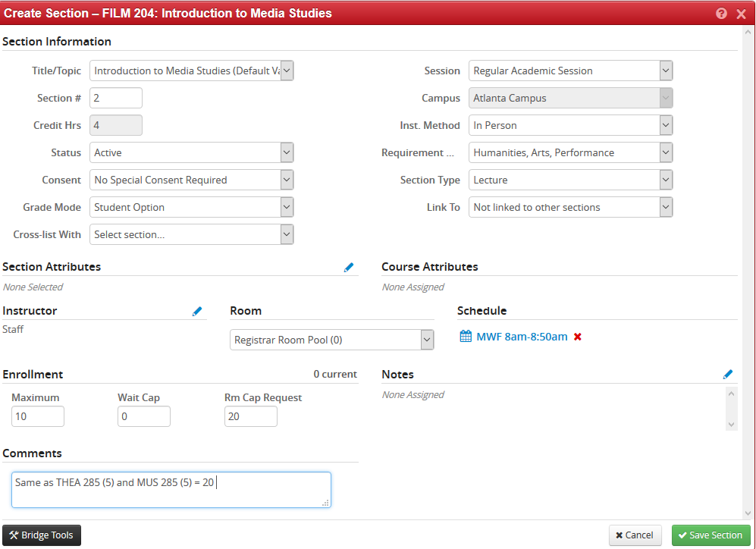756x549 pixels.
Task: Click the calendar icon in Schedule
Action: [466, 337]
